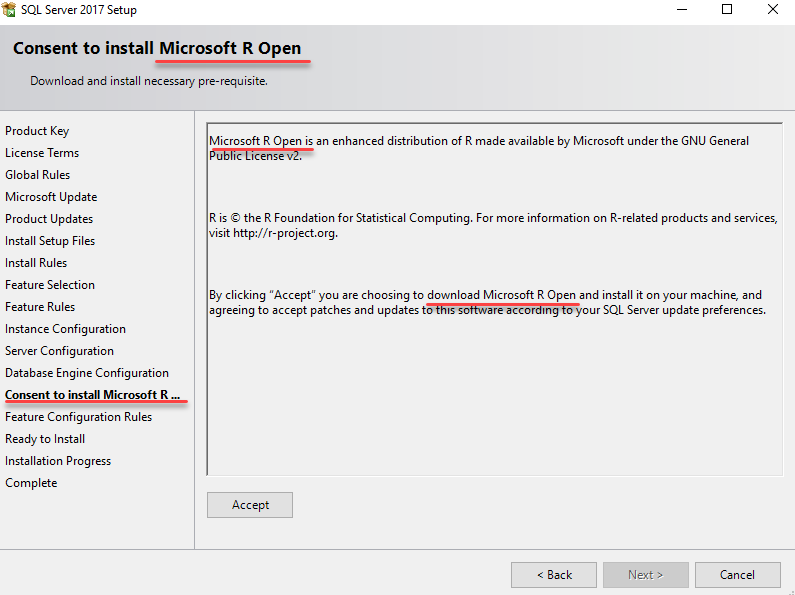The width and height of the screenshot is (795, 595).
Task: Select the Install Rules step
Action: [x=36, y=263]
